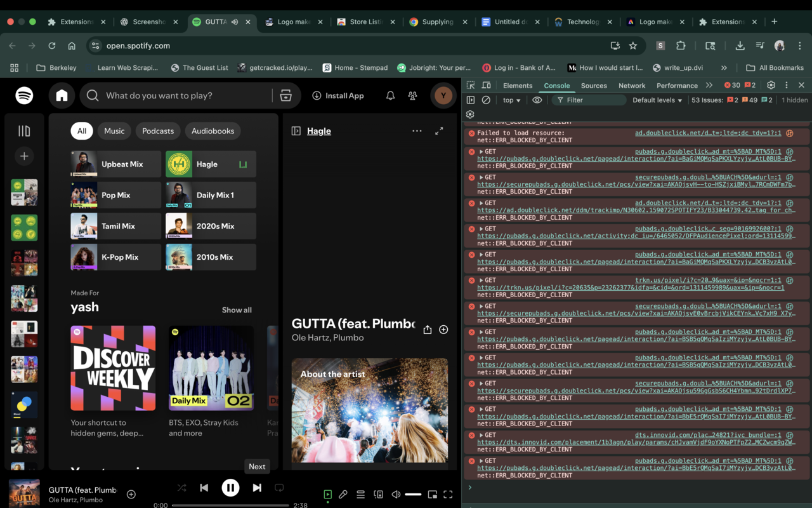The height and width of the screenshot is (508, 812).
Task: Select the All filter chip
Action: pyautogui.click(x=82, y=131)
